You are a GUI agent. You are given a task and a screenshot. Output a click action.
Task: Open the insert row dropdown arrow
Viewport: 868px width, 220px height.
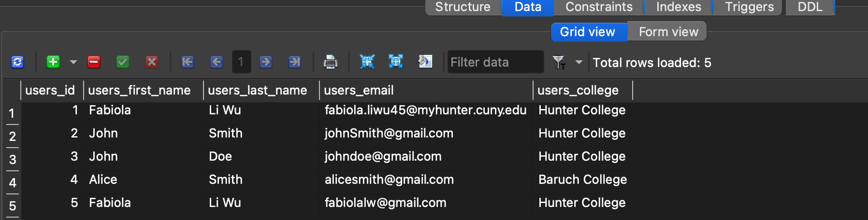[x=73, y=62]
